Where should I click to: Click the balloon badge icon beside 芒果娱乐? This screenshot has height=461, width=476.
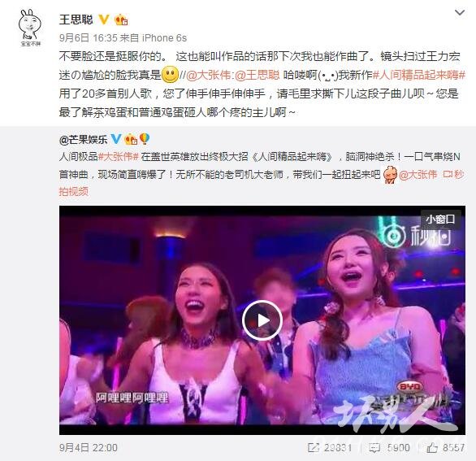pos(145,139)
